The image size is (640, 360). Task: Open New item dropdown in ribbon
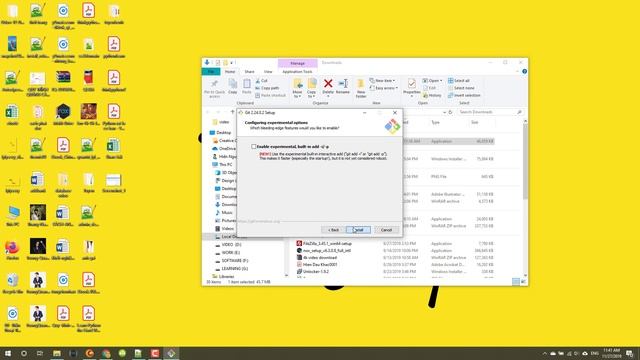click(x=383, y=80)
